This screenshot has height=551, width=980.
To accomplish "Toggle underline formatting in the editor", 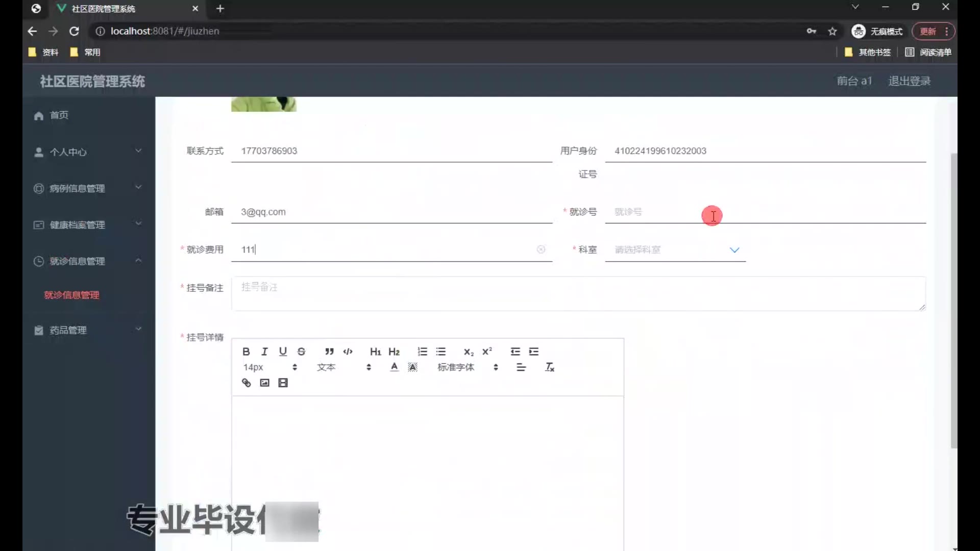I will pos(283,352).
